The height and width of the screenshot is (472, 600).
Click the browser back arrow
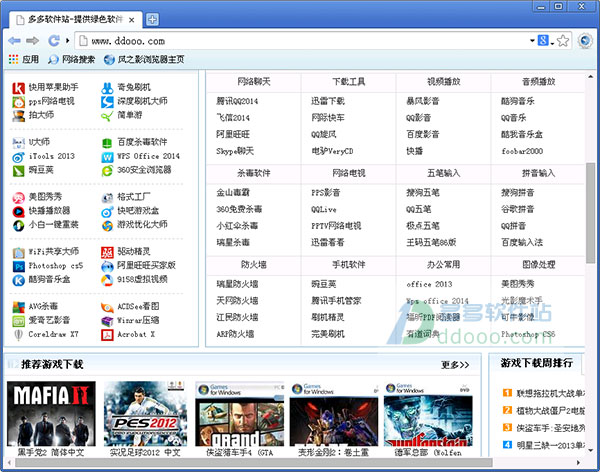(x=14, y=41)
